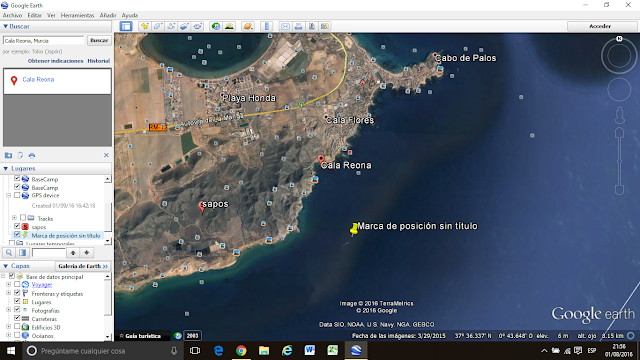Select the Add Polygon tool

(x=158, y=26)
